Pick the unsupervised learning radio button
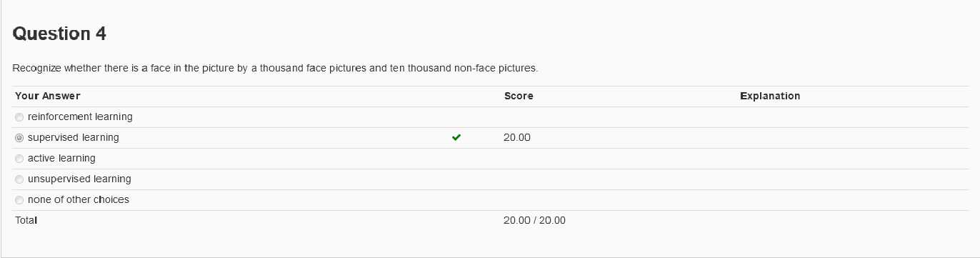Viewport: 980px width, 258px height. [x=19, y=179]
